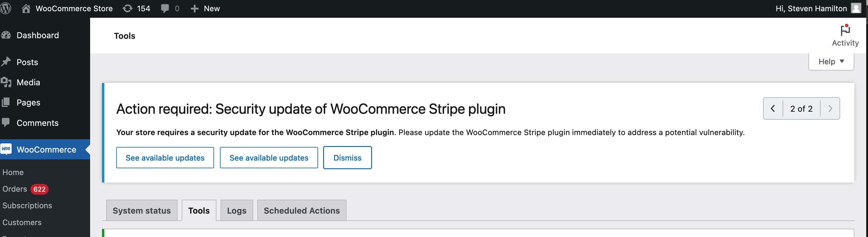Screen dimensions: 868x237
Task: Click Steven Hamilton's profile avatar
Action: coord(856,8)
